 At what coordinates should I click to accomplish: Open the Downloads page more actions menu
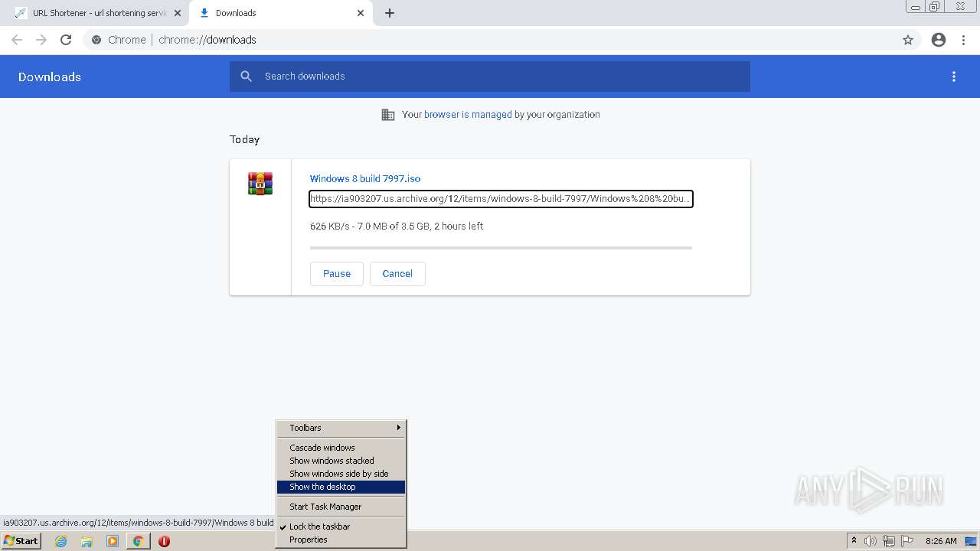[954, 77]
